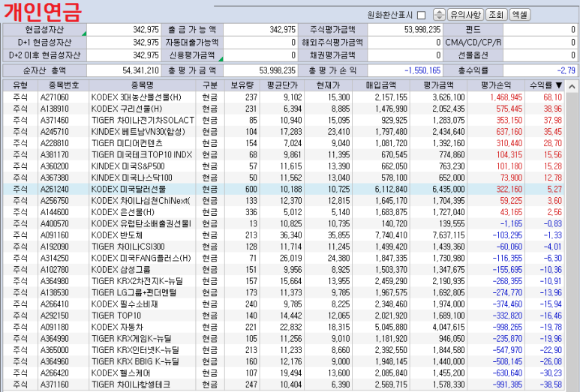
Task: Select KINDEX 미국S&P500 row
Action: click(x=284, y=166)
